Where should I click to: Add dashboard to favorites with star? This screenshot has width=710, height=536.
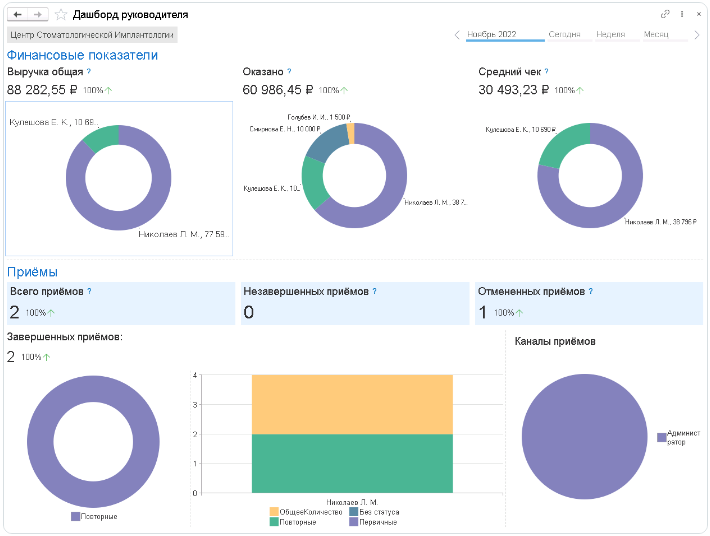(x=61, y=14)
